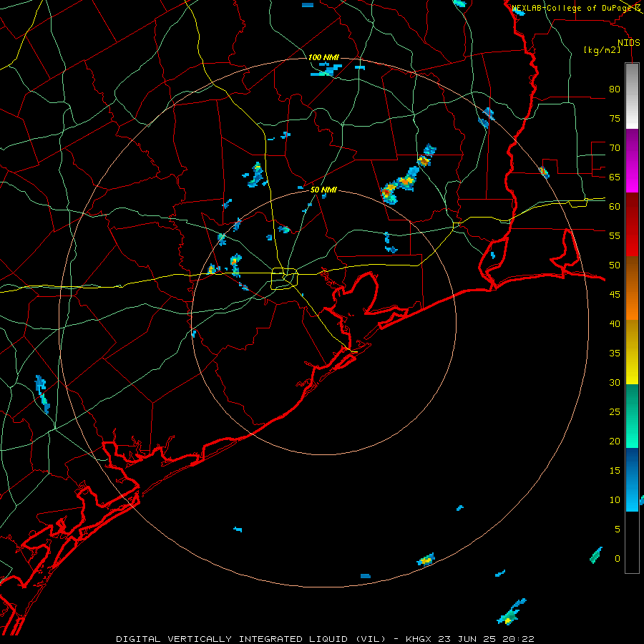
Task: Click the "65" scale value
Action: pyautogui.click(x=615, y=177)
